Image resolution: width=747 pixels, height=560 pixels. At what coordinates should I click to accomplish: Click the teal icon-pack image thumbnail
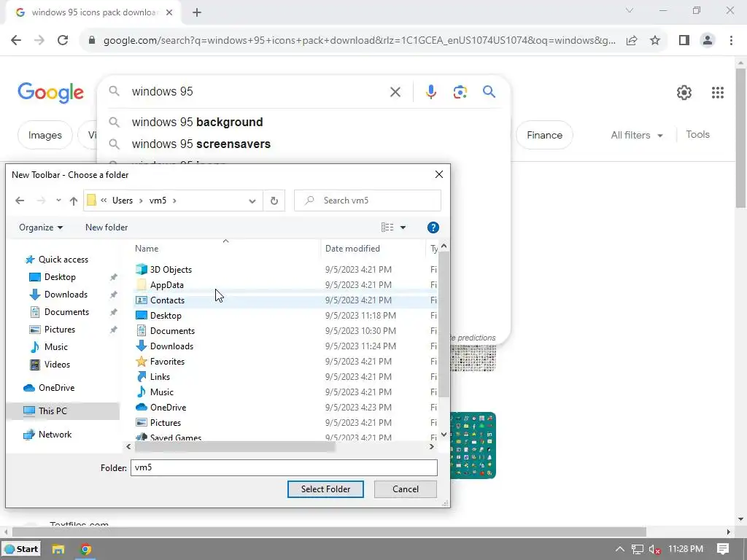(x=473, y=446)
